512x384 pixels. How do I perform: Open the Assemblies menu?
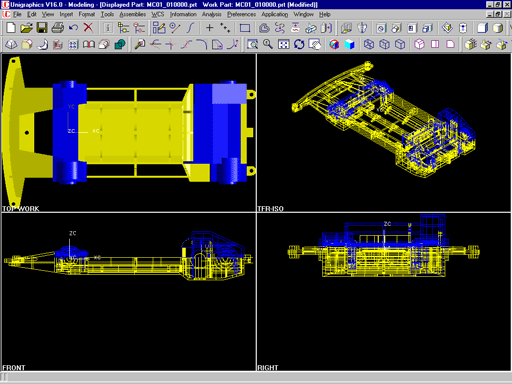[x=133, y=14]
